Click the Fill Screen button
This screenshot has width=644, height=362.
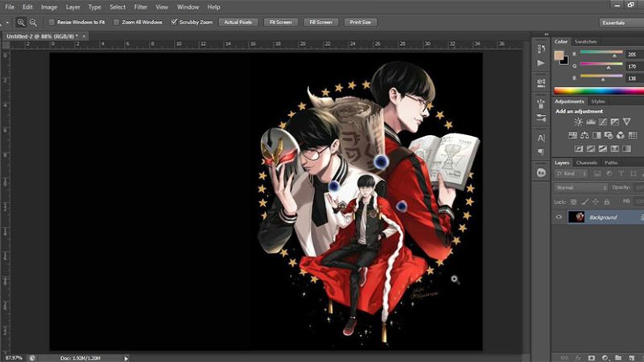320,23
